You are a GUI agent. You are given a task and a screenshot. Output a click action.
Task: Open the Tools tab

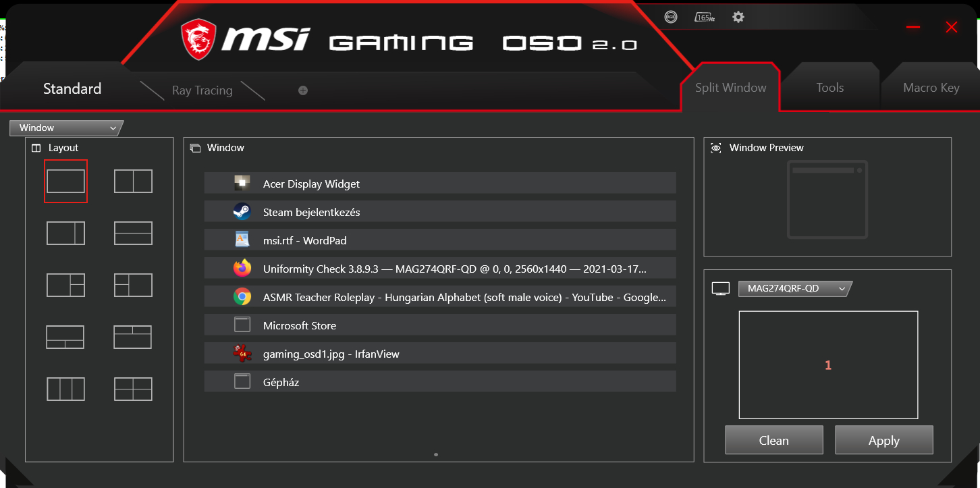pyautogui.click(x=830, y=88)
